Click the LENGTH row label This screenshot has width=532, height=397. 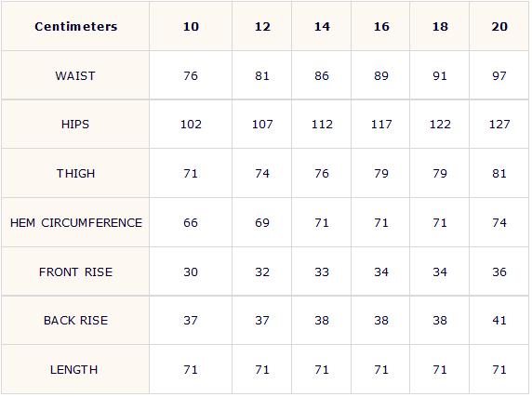74,369
